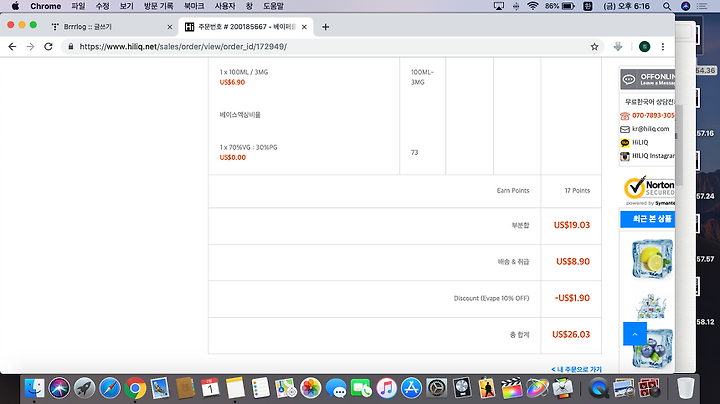Open Chrome's three-dot menu
The height and width of the screenshot is (404, 720).
click(663, 46)
